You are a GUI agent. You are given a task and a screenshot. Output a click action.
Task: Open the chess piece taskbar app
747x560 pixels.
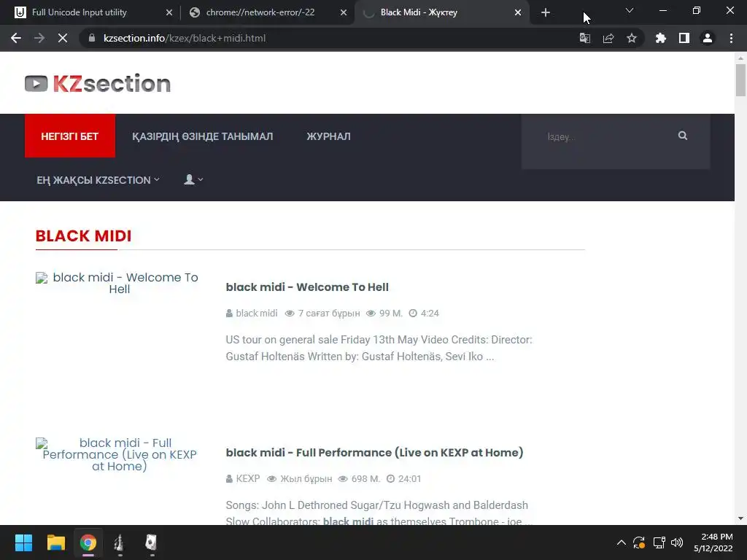[119, 542]
